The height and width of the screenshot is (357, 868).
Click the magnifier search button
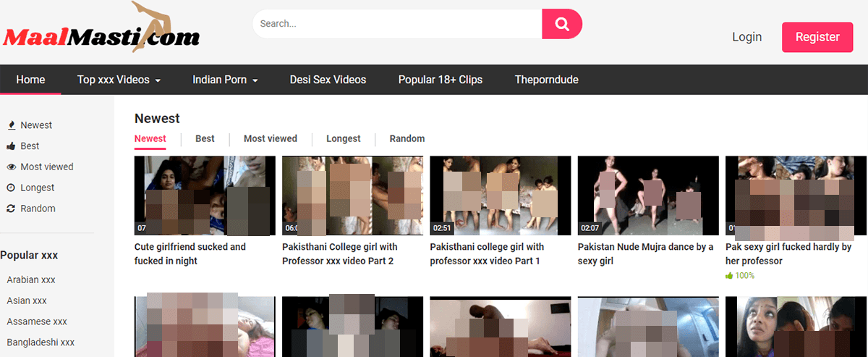click(561, 24)
